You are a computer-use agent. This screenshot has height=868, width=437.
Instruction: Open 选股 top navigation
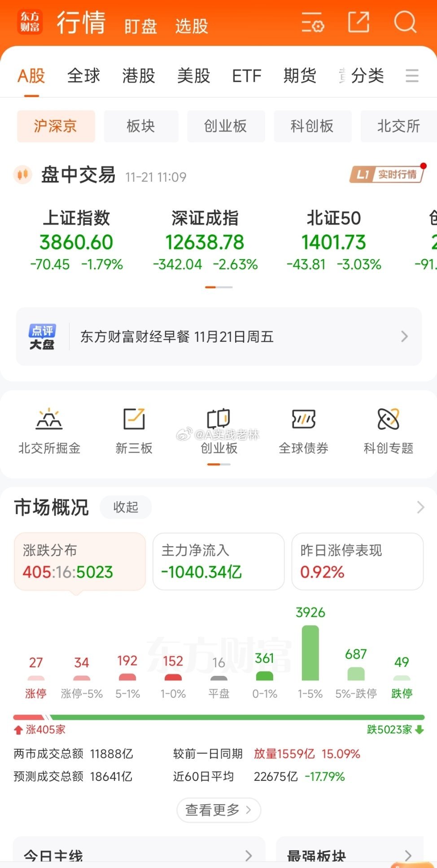[192, 26]
